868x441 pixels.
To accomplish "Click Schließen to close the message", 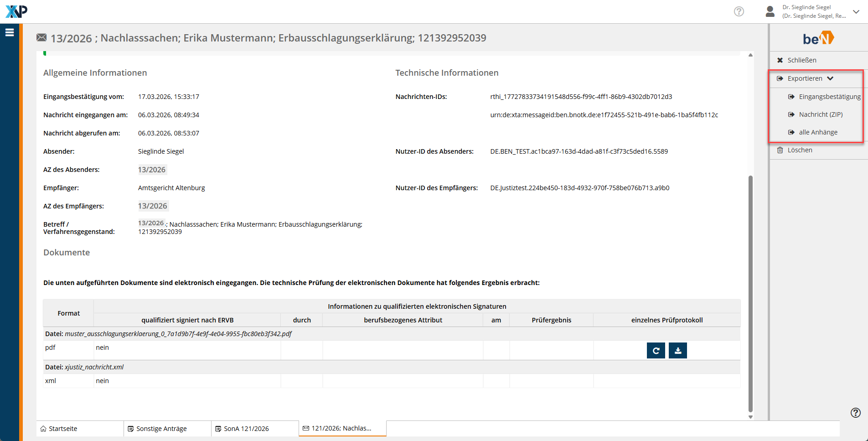I will click(801, 60).
